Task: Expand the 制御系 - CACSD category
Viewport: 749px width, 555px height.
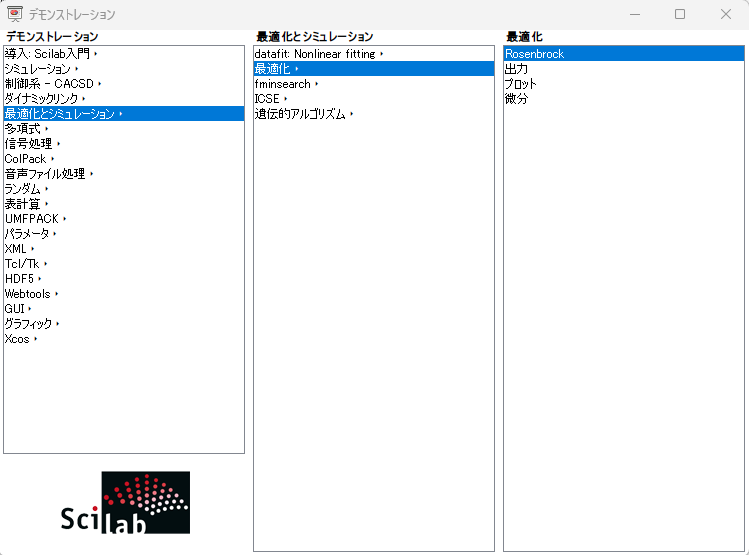Action: 49,84
